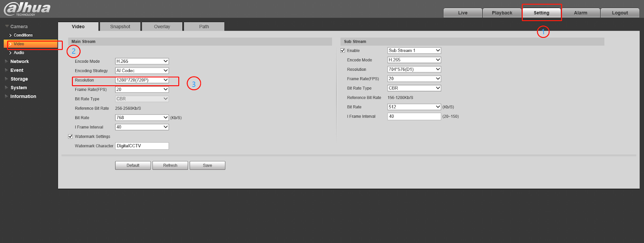Click the Dahua Technology logo
The width and height of the screenshot is (644, 243).
[27, 9]
